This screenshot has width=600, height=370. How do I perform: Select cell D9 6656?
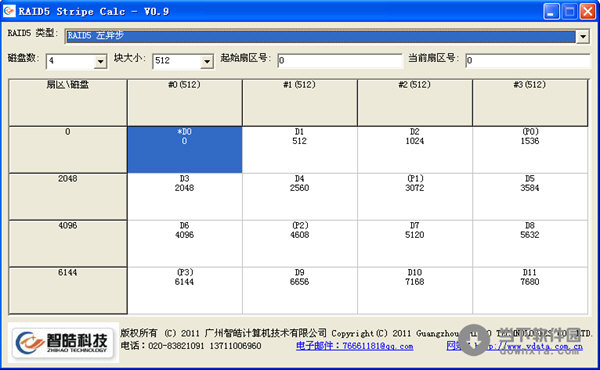click(x=300, y=291)
